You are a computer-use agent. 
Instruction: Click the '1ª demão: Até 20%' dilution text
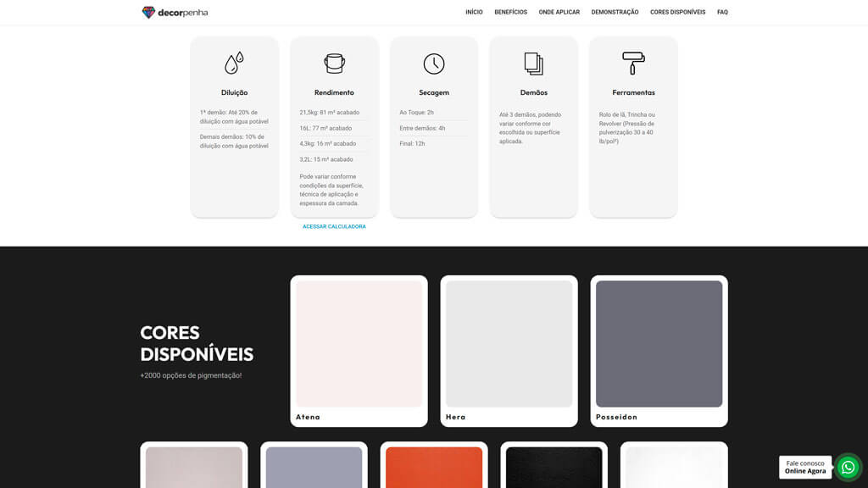pyautogui.click(x=234, y=117)
